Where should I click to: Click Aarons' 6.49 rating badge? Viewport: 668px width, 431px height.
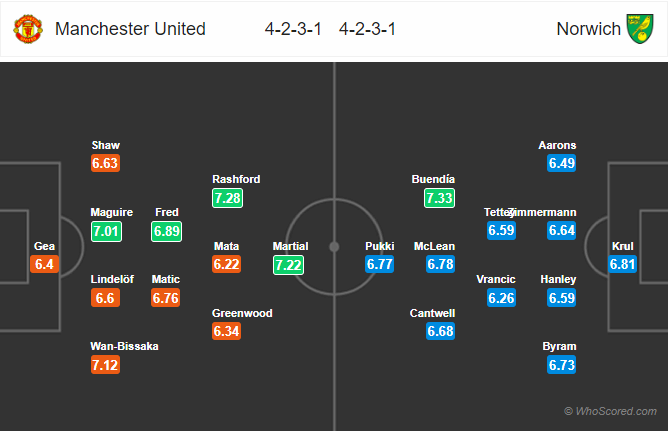pos(561,163)
